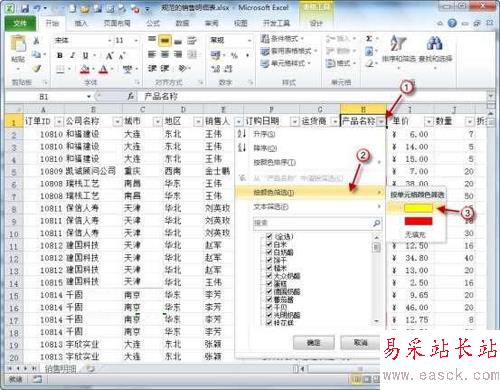Click the formula bar fx insert function icon
The width and height of the screenshot is (500, 390).
click(131, 96)
